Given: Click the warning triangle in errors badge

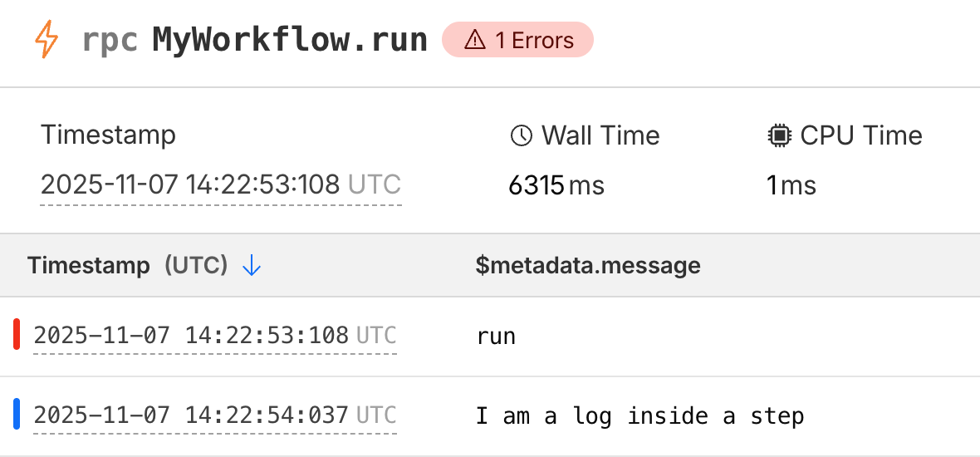Looking at the screenshot, I should pos(474,40).
